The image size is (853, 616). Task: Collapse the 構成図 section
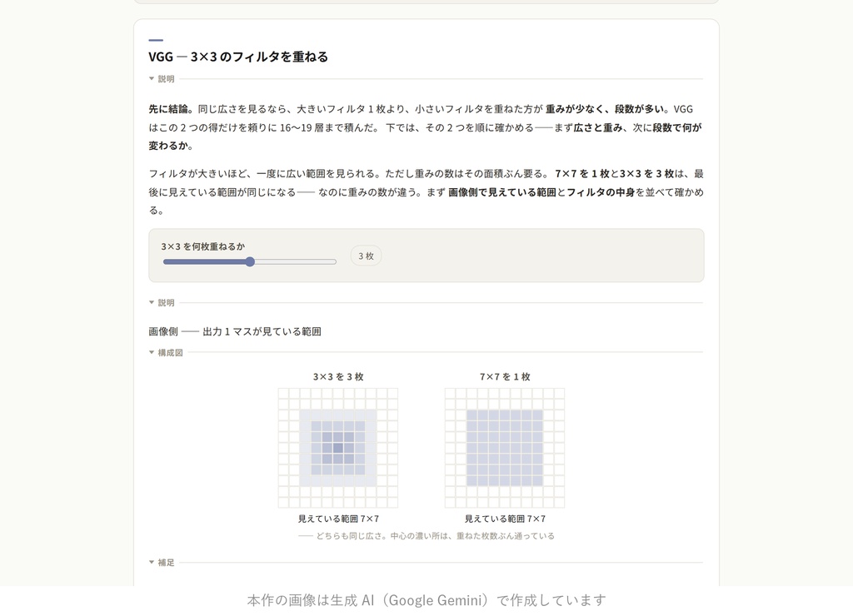coord(166,353)
